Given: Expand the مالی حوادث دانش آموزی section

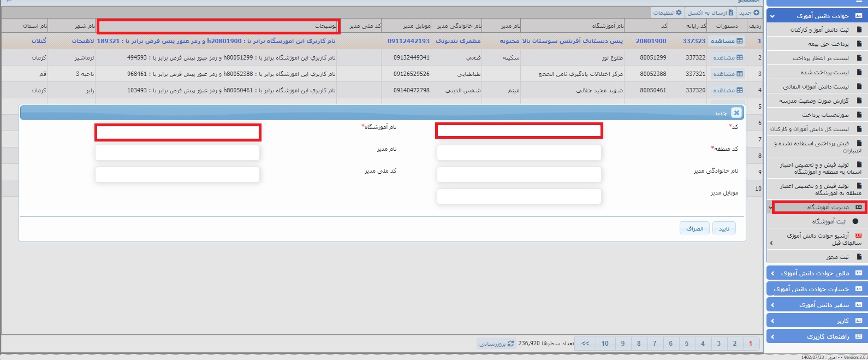Looking at the screenshot, I should [772, 273].
